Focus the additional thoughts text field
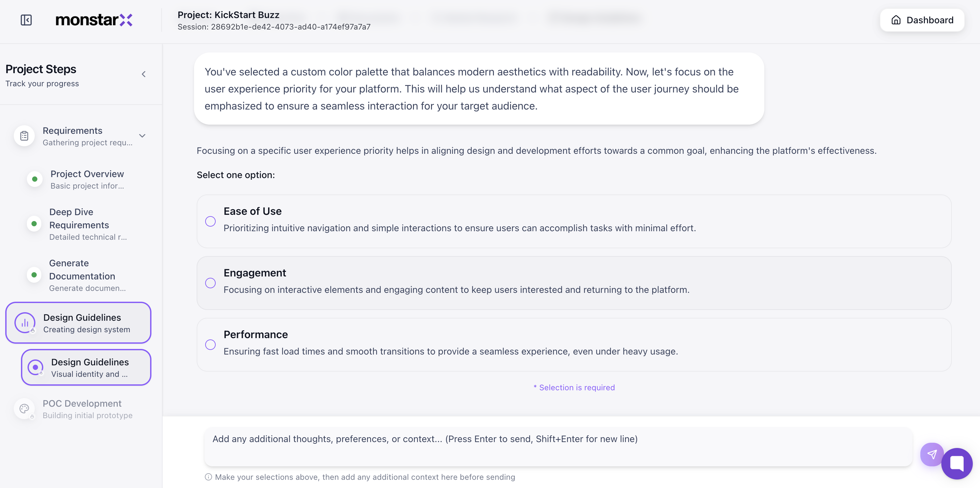The image size is (980, 488). tap(558, 446)
